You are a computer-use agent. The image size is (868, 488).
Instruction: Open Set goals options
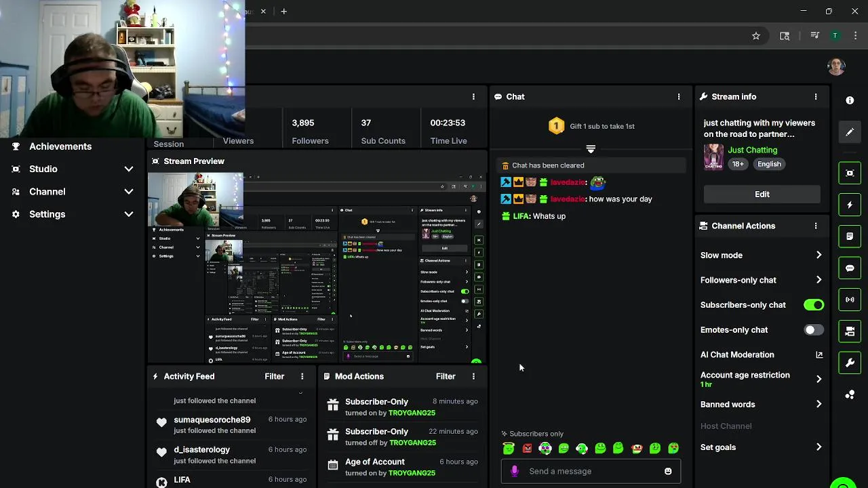pos(762,447)
